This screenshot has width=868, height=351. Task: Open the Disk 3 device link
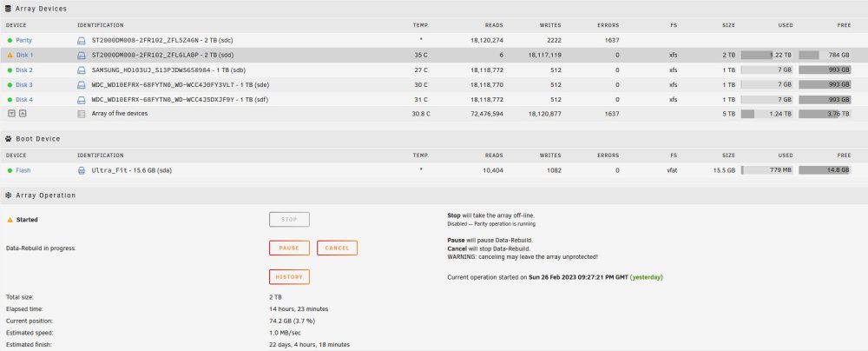click(24, 85)
